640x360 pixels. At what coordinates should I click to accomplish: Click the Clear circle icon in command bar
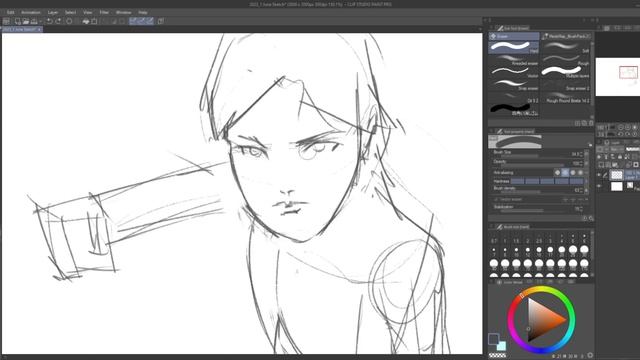point(69,21)
